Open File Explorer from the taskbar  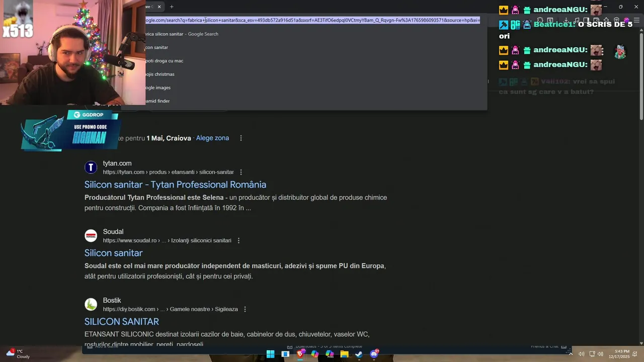(345, 354)
